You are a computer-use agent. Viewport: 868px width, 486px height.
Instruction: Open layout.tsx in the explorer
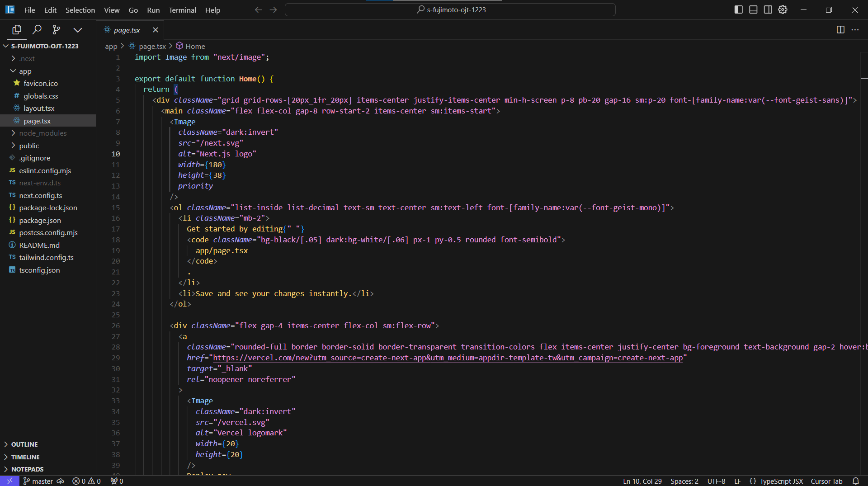click(x=48, y=109)
